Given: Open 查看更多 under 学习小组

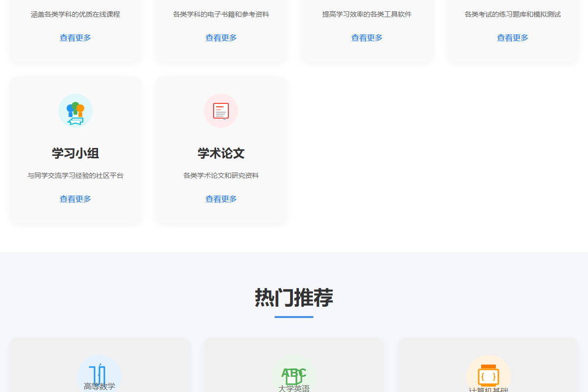Looking at the screenshot, I should pyautogui.click(x=75, y=198).
